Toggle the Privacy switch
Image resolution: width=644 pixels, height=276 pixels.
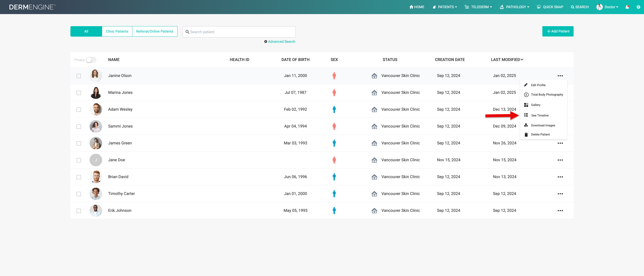click(91, 60)
